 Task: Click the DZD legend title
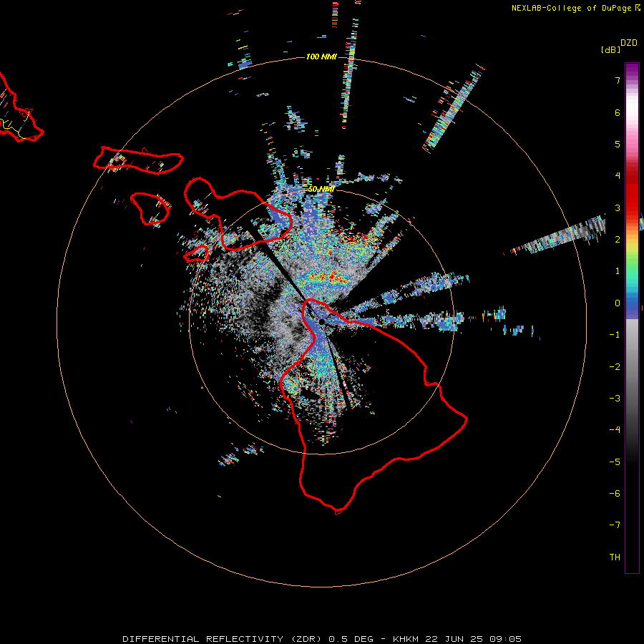tap(629, 43)
